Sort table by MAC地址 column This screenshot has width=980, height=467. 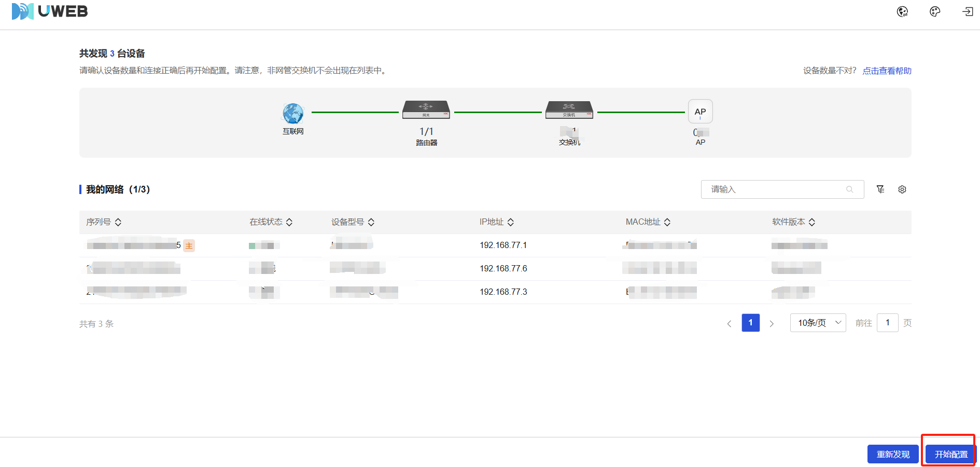(x=667, y=222)
